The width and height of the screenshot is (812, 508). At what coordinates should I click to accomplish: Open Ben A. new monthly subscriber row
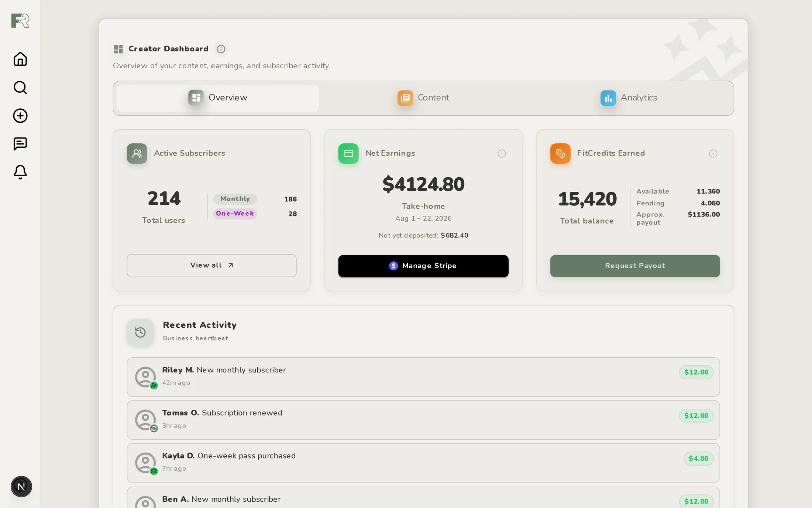[x=423, y=497]
